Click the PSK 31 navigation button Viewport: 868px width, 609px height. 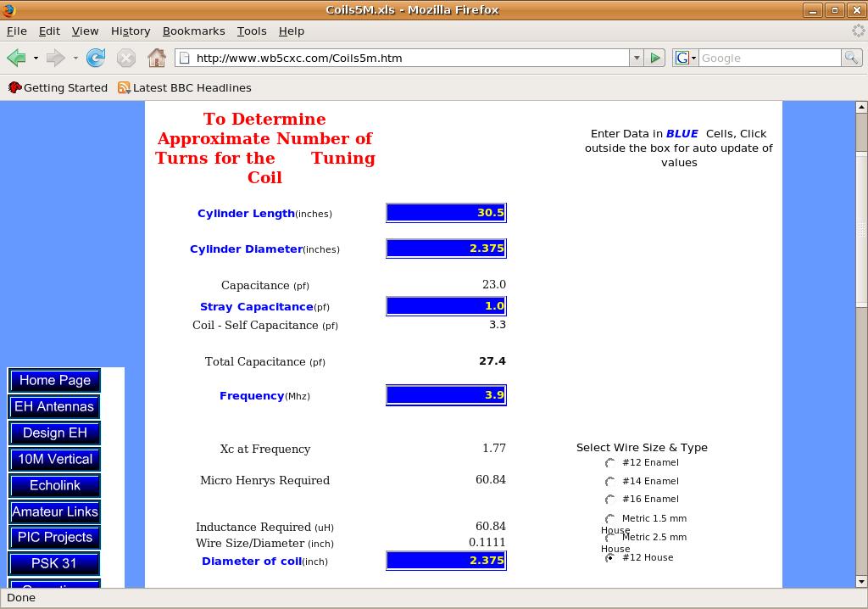click(x=55, y=563)
